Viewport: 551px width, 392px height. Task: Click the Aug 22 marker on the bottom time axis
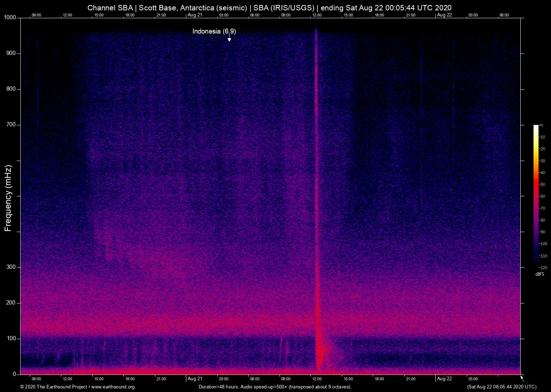444,379
